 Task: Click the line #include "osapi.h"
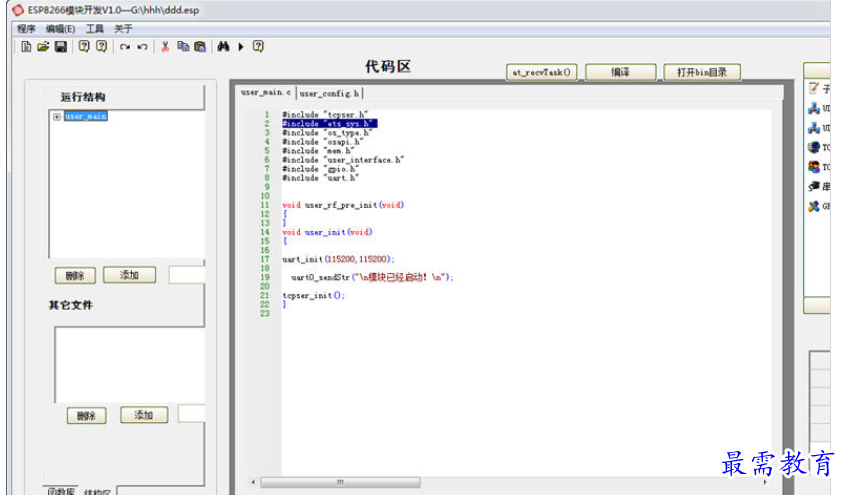[323, 142]
